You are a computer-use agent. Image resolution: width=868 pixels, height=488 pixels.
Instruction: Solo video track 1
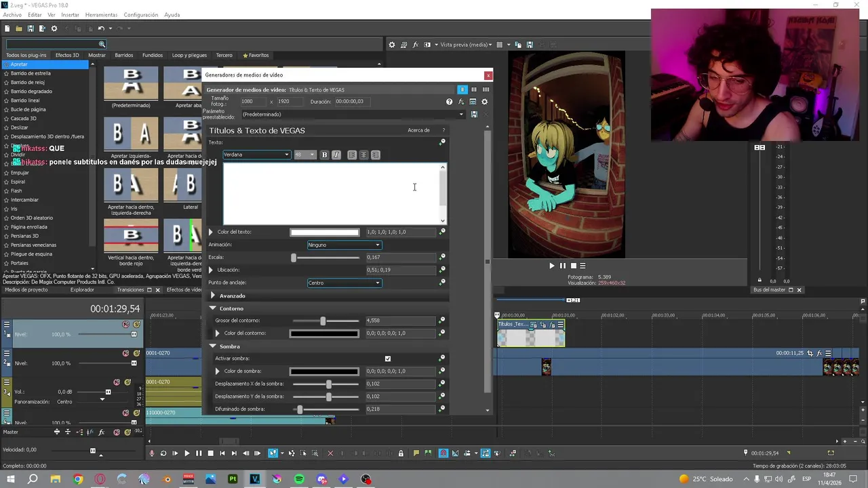tap(136, 325)
